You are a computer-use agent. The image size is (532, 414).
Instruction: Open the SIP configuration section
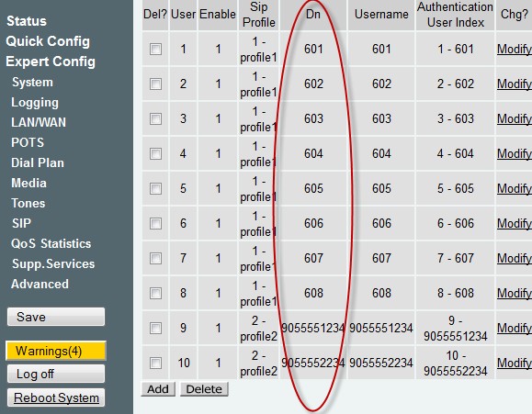coord(22,223)
